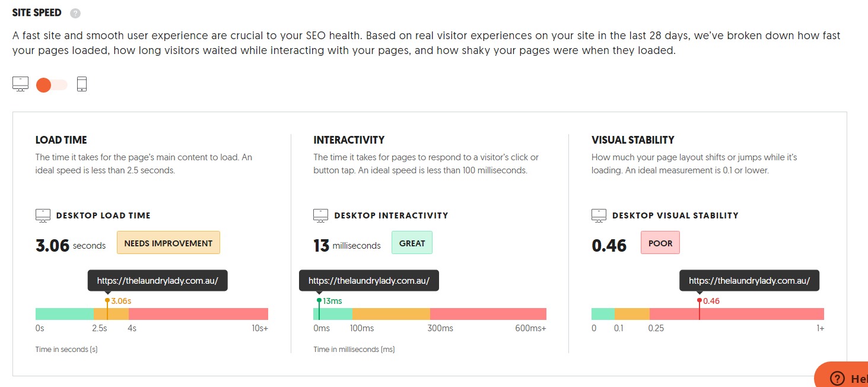Click the Site Speed help question mark icon

pos(75,13)
